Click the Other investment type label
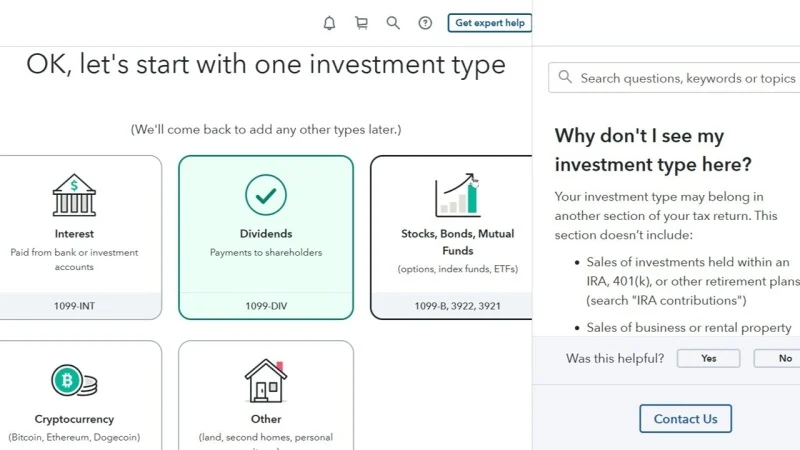The height and width of the screenshot is (450, 800). click(x=265, y=419)
